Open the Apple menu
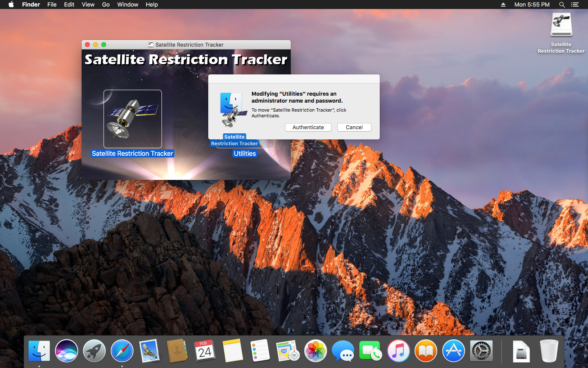The image size is (588, 368). [x=11, y=4]
